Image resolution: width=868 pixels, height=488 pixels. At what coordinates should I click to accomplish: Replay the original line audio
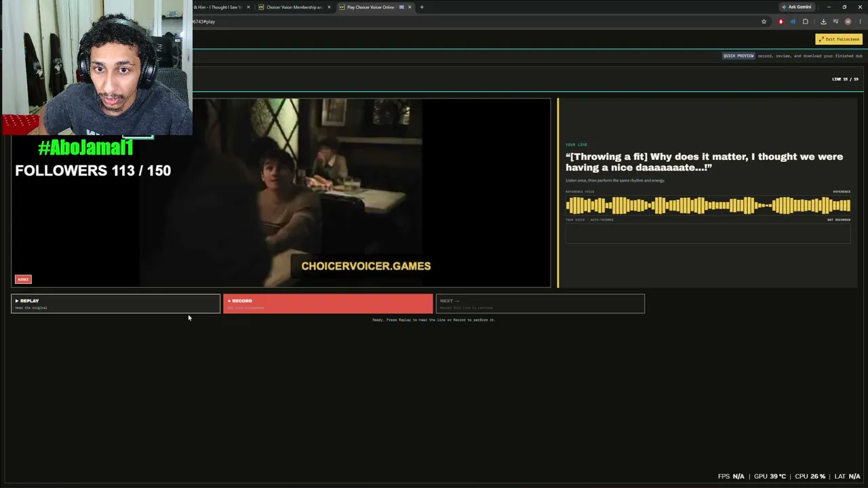coord(115,304)
